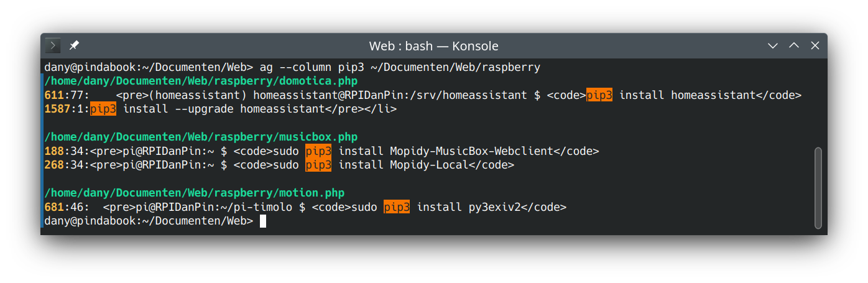Click the highlighted pip3 before install --upgrade
The height and width of the screenshot is (283, 868).
click(x=103, y=109)
